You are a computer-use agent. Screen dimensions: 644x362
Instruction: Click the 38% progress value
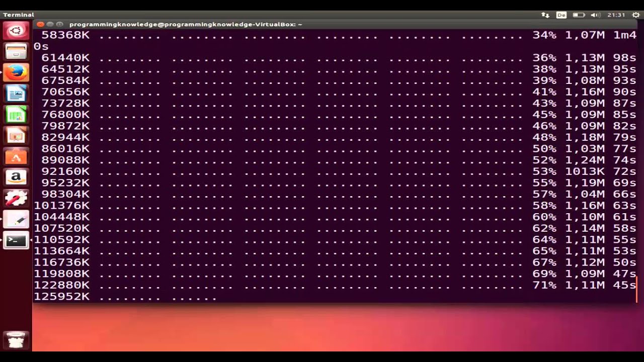coord(544,69)
